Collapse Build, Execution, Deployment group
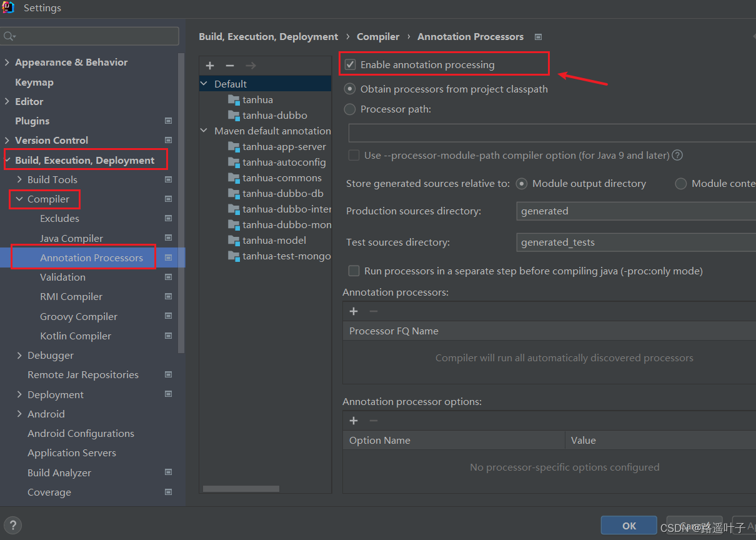Image resolution: width=756 pixels, height=540 pixels. [7, 160]
